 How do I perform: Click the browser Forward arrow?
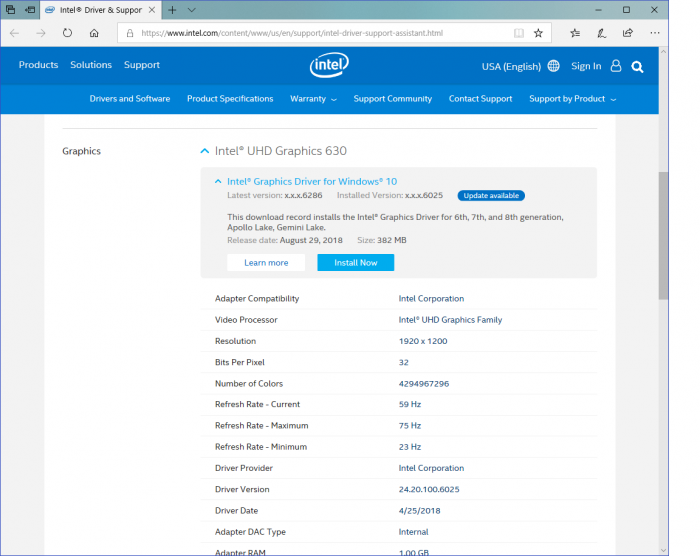click(x=41, y=33)
